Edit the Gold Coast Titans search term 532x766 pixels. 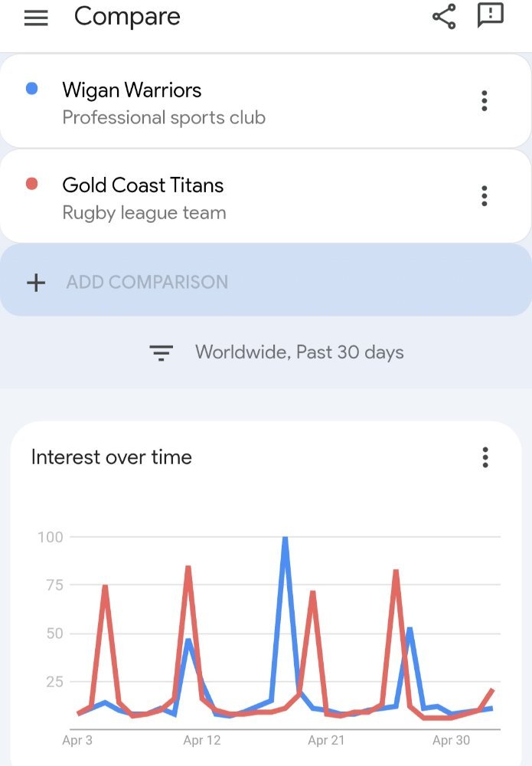pyautogui.click(x=143, y=185)
